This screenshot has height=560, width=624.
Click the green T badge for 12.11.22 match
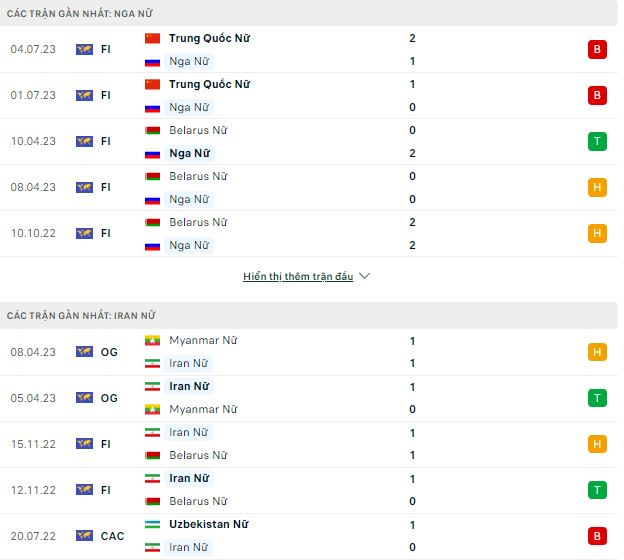pos(597,490)
